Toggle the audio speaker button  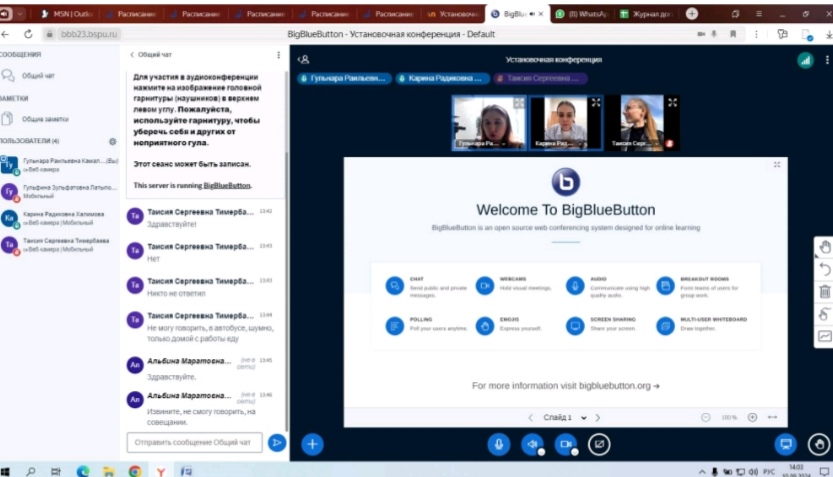tap(532, 444)
